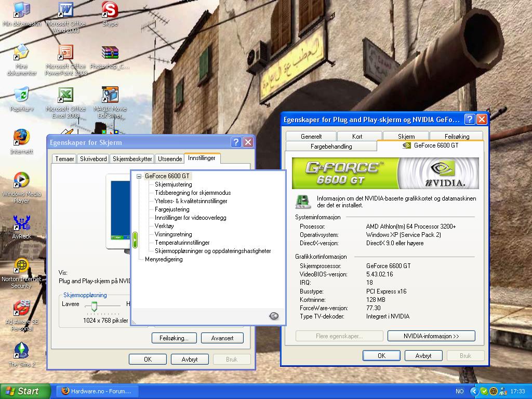Open MSN Messenger tray icon
This screenshot has height=399, width=532.
503,391
